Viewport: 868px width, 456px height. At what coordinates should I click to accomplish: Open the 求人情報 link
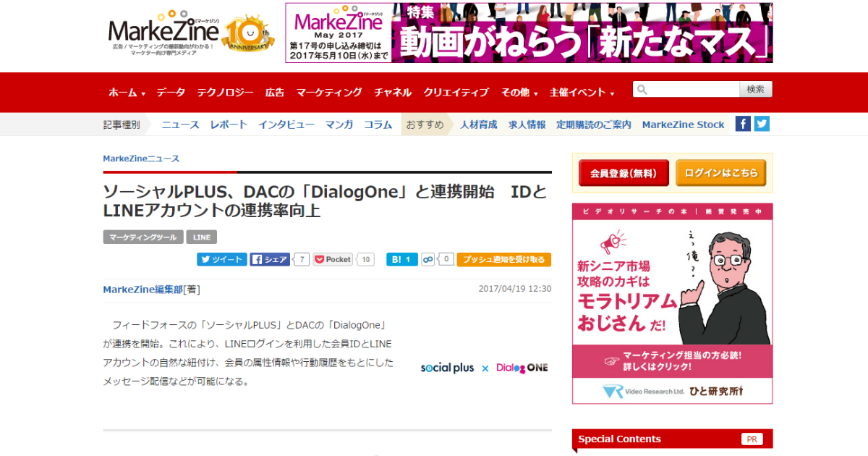click(x=527, y=124)
